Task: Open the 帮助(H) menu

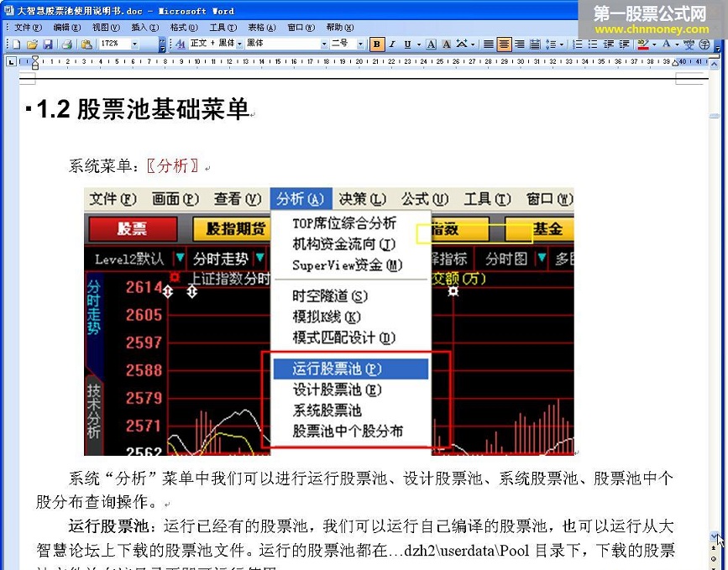Action: (x=340, y=28)
